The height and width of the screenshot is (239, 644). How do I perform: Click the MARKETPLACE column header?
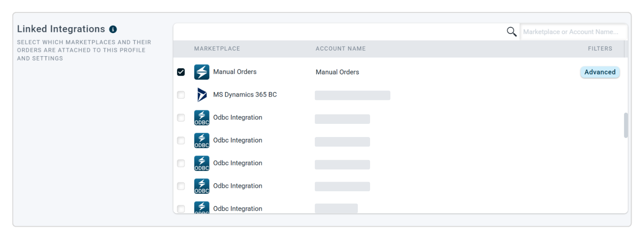217,49
